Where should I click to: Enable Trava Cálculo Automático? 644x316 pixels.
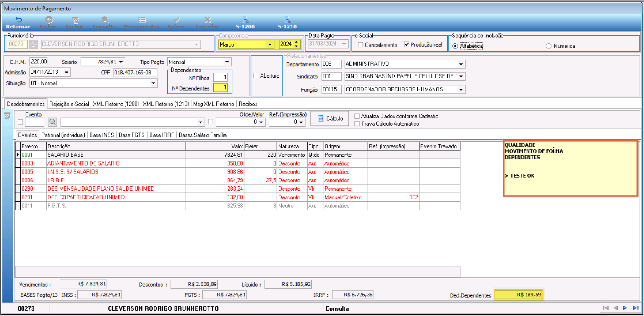357,124
